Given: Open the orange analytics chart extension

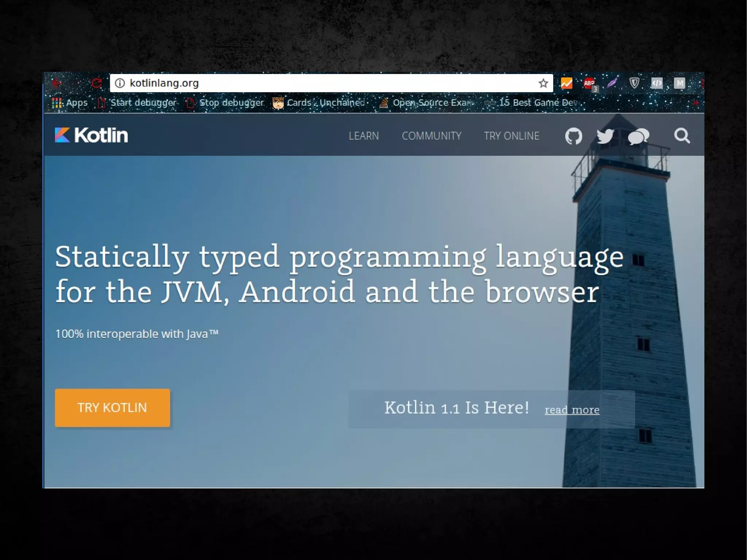Looking at the screenshot, I should tap(566, 84).
